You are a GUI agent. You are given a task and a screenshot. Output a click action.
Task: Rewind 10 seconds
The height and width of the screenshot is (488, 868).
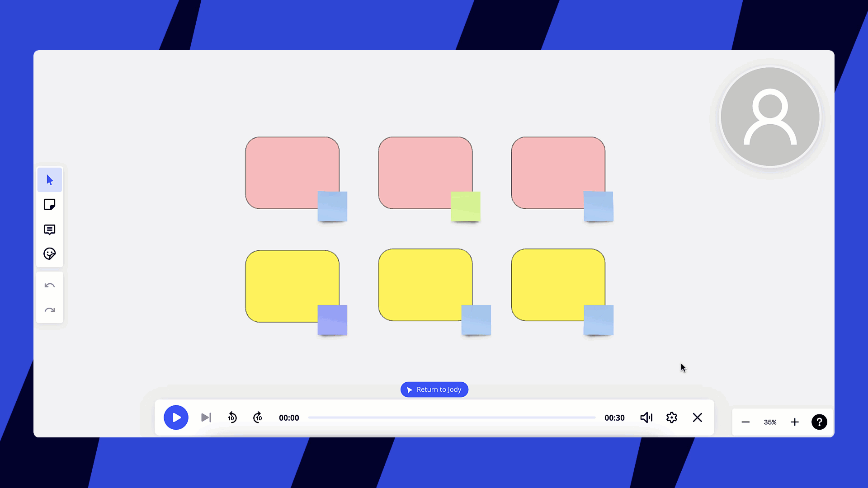tap(232, 418)
